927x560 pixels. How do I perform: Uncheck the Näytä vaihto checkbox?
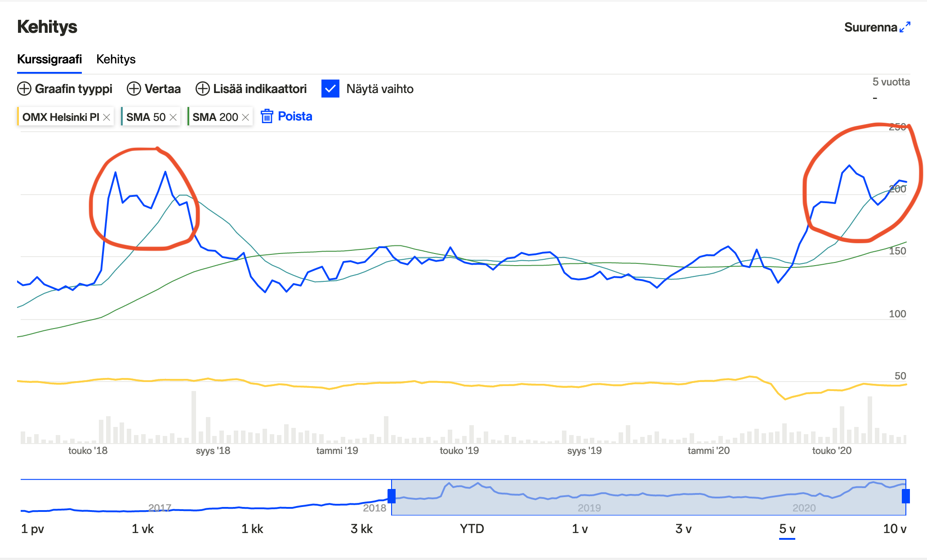[x=330, y=89]
